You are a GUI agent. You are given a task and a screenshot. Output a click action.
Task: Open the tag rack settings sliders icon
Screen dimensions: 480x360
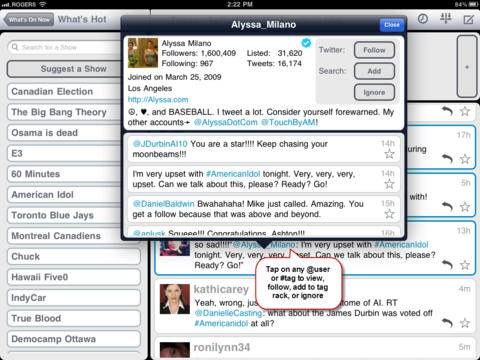[445, 18]
